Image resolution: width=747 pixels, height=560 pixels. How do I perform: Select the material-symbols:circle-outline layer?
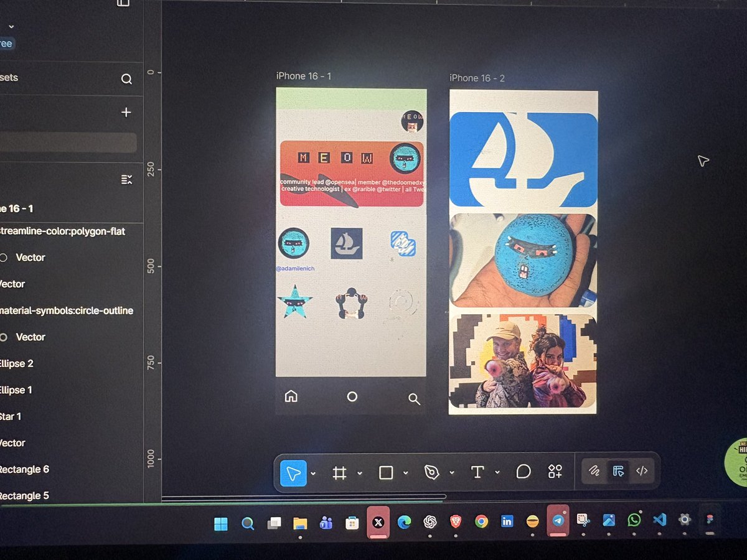tap(67, 310)
